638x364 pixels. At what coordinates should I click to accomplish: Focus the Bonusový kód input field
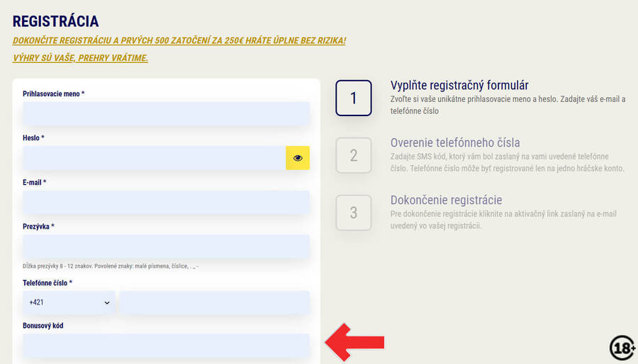click(x=166, y=346)
